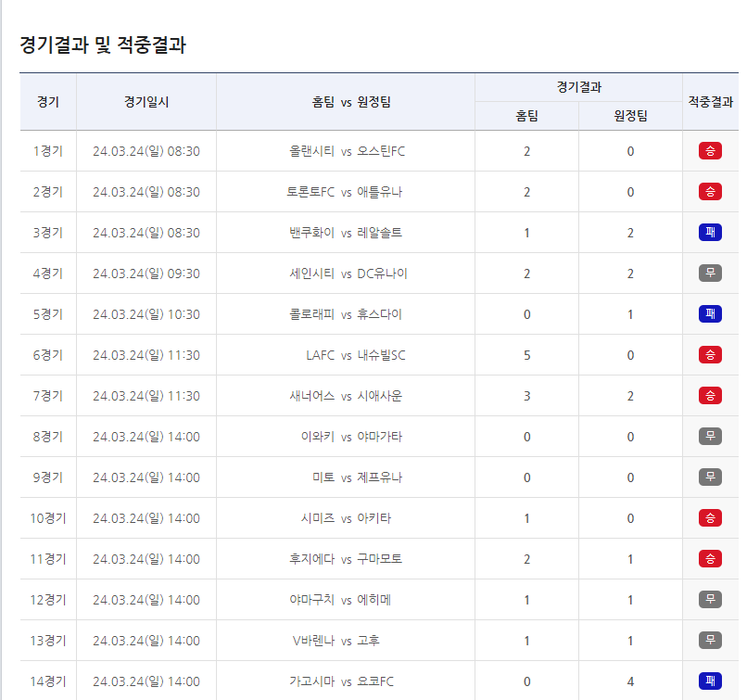The image size is (747, 700).
Task: Click the blue 패 badge for 14경기
Action: [x=710, y=681]
